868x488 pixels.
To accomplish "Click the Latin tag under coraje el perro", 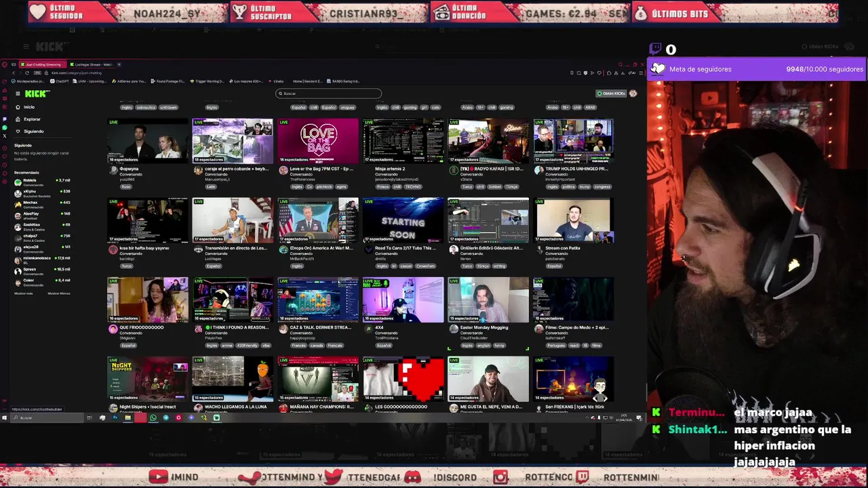I will coord(211,186).
